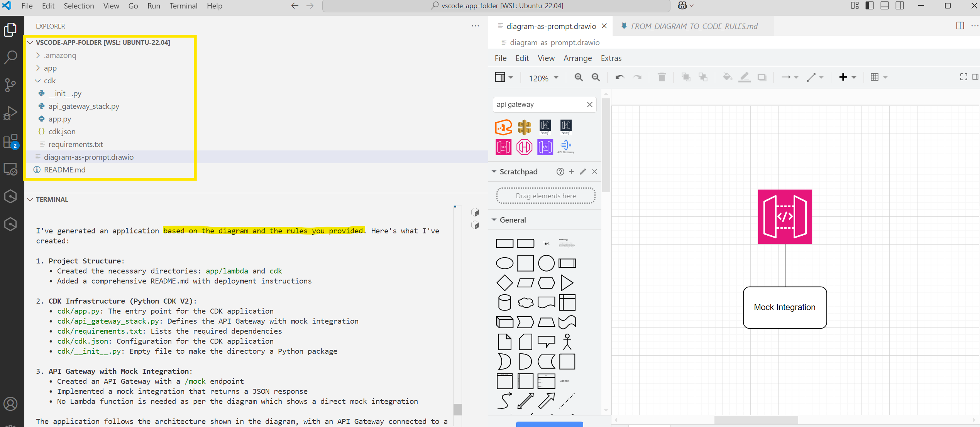Open requirements.txt file

[76, 144]
